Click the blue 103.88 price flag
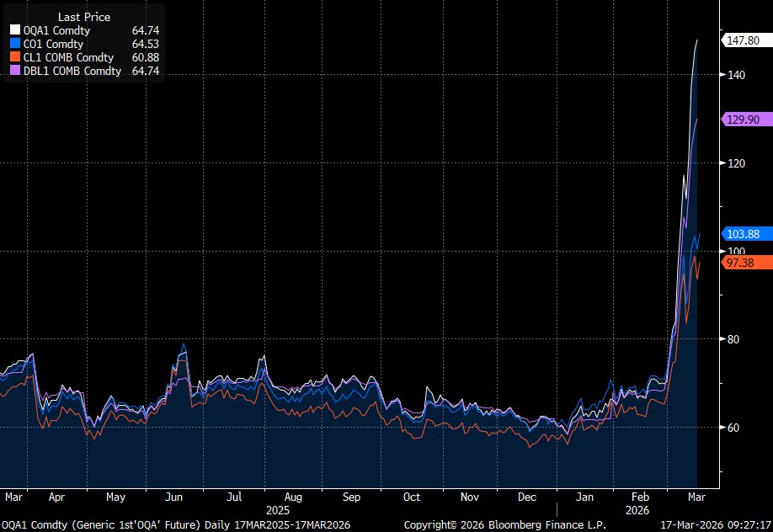 (744, 234)
